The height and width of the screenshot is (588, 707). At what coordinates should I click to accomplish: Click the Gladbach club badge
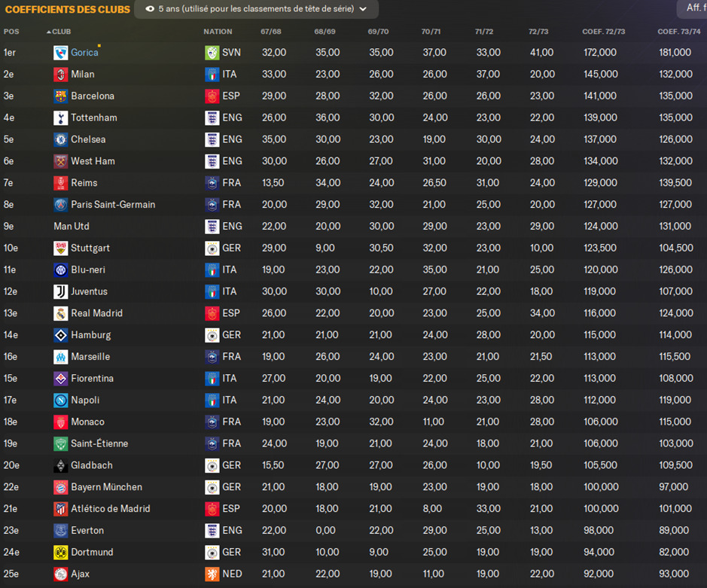pyautogui.click(x=60, y=465)
